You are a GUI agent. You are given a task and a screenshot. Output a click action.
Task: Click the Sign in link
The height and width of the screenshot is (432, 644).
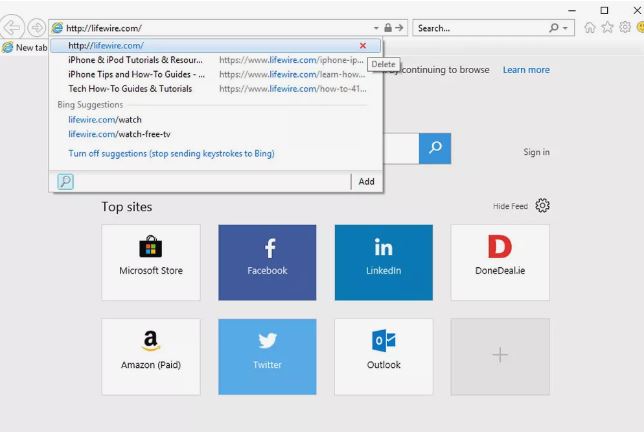[x=536, y=152]
